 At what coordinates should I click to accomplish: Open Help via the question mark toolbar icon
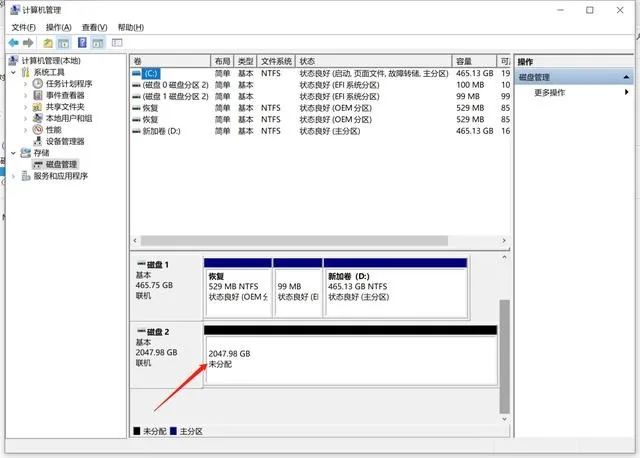coord(82,42)
